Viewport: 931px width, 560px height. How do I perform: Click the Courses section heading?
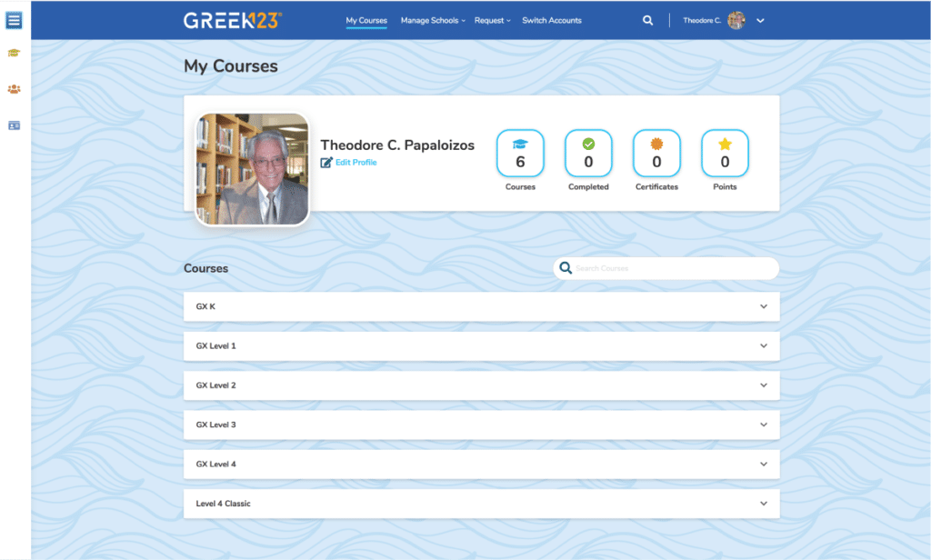(206, 268)
